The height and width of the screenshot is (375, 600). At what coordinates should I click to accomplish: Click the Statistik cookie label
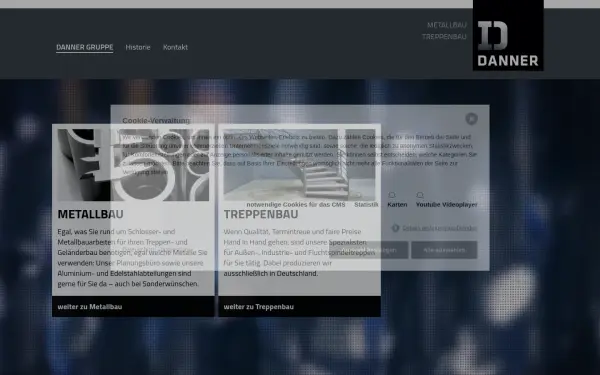coord(366,205)
